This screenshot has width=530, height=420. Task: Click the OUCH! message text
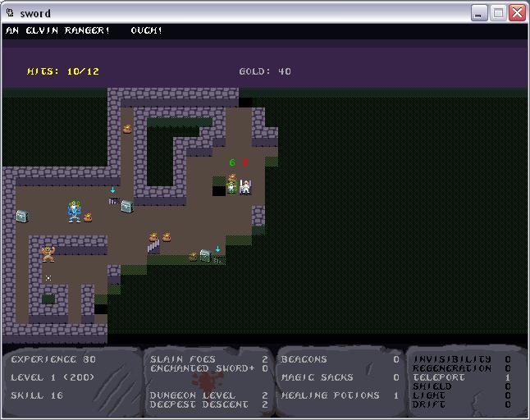pos(146,30)
